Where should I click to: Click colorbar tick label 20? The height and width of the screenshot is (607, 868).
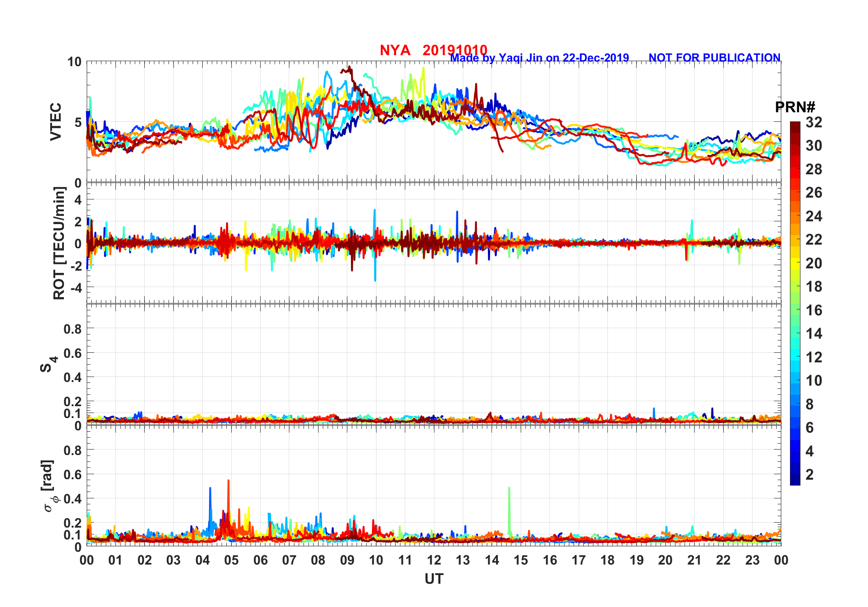pos(814,263)
